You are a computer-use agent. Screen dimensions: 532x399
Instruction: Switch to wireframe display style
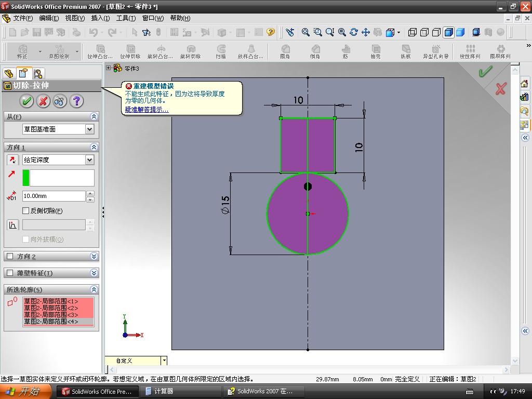413,32
